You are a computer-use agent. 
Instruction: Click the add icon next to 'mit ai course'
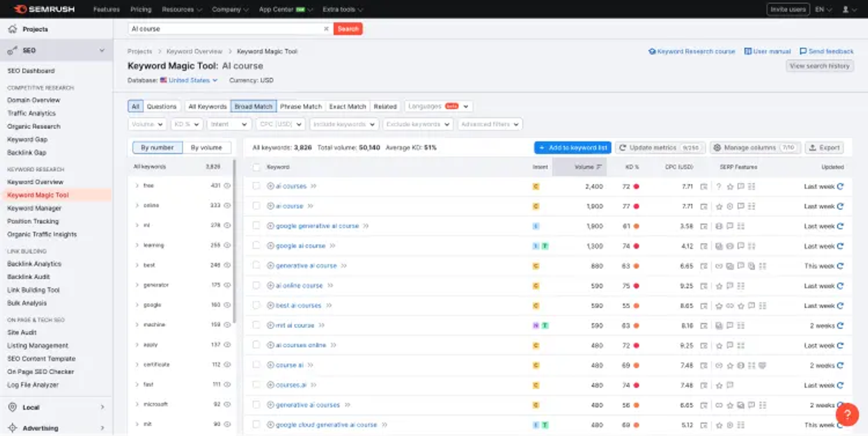click(270, 325)
